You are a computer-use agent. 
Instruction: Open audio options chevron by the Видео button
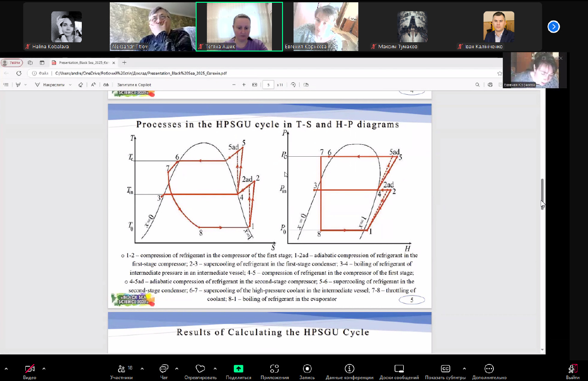click(x=6, y=369)
